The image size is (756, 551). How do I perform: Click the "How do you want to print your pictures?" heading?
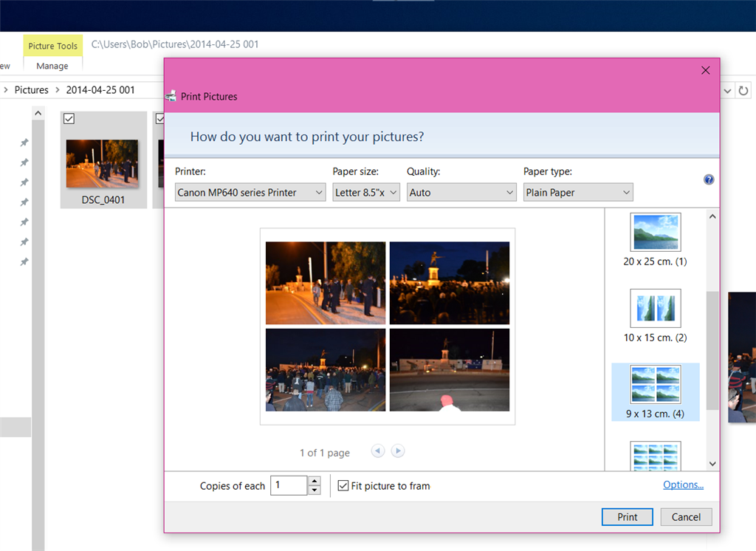click(x=307, y=137)
